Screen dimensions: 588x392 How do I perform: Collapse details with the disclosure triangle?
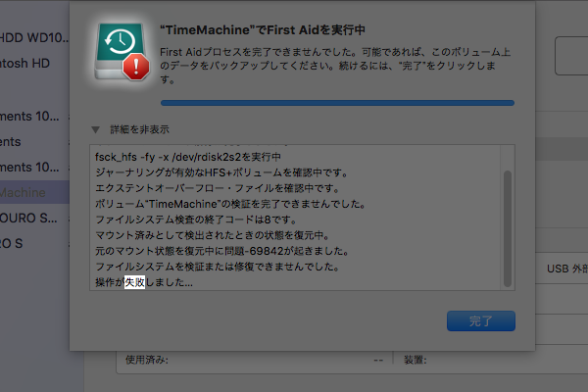coord(95,129)
